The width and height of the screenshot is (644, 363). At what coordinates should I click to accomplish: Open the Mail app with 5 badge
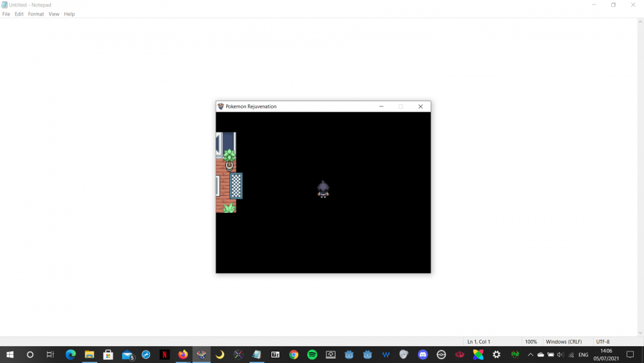128,355
